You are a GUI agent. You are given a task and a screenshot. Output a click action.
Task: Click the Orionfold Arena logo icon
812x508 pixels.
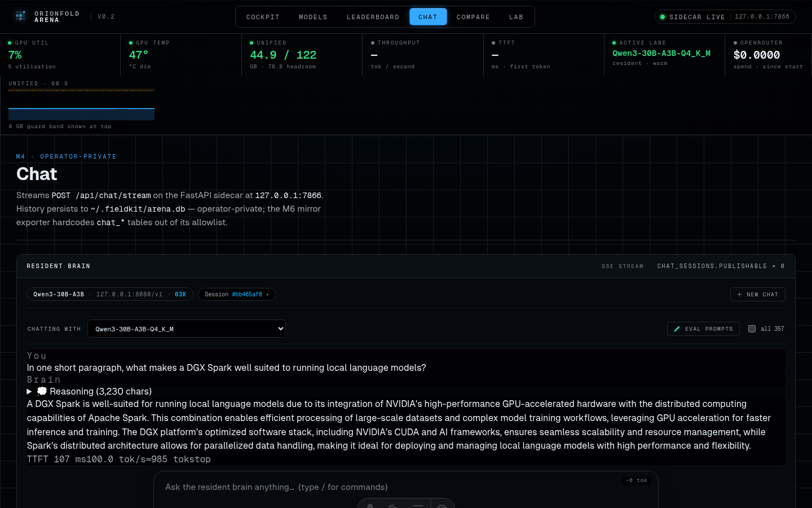point(20,16)
